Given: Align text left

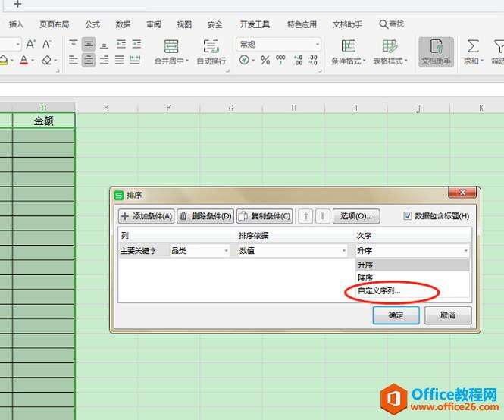Looking at the screenshot, I should (x=74, y=60).
